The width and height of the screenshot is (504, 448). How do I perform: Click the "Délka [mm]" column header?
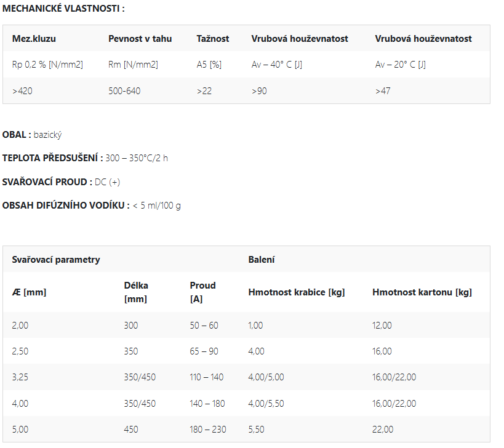point(136,292)
